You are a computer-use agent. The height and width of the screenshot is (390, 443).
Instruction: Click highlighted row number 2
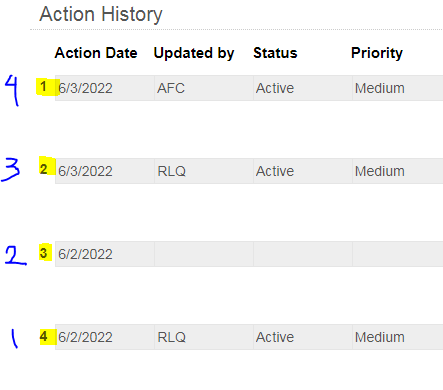click(43, 169)
